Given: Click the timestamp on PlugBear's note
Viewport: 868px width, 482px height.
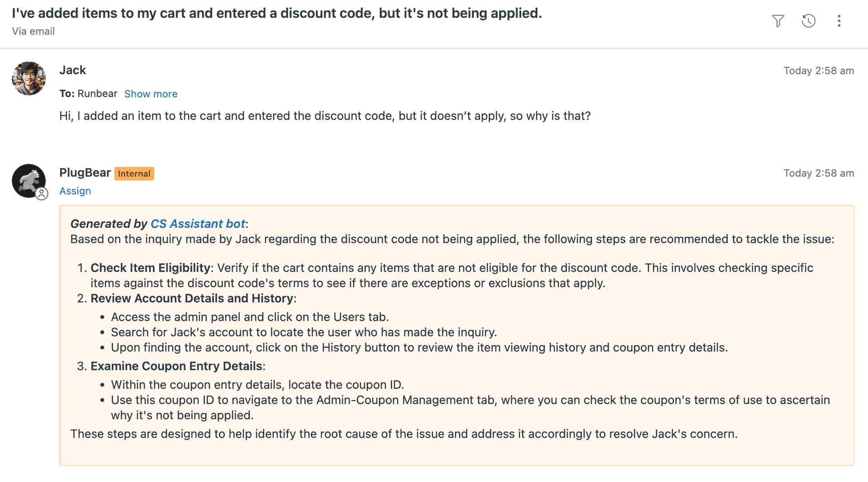Looking at the screenshot, I should click(818, 173).
